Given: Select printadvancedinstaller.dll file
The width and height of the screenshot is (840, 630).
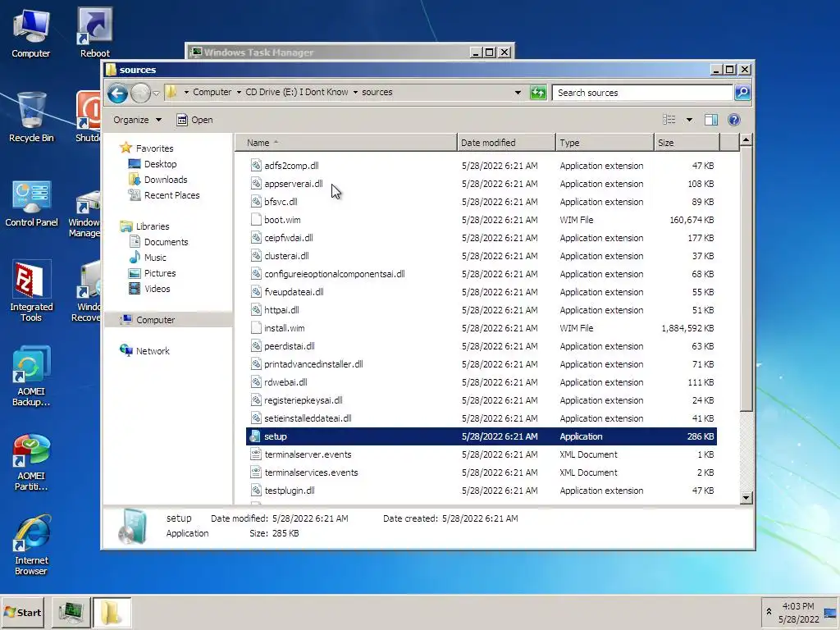Looking at the screenshot, I should pyautogui.click(x=313, y=364).
